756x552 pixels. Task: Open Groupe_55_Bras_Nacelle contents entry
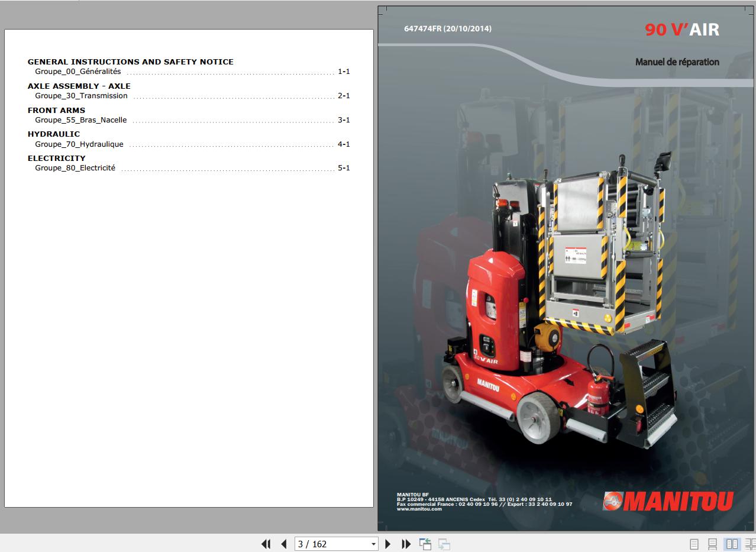tap(192, 120)
